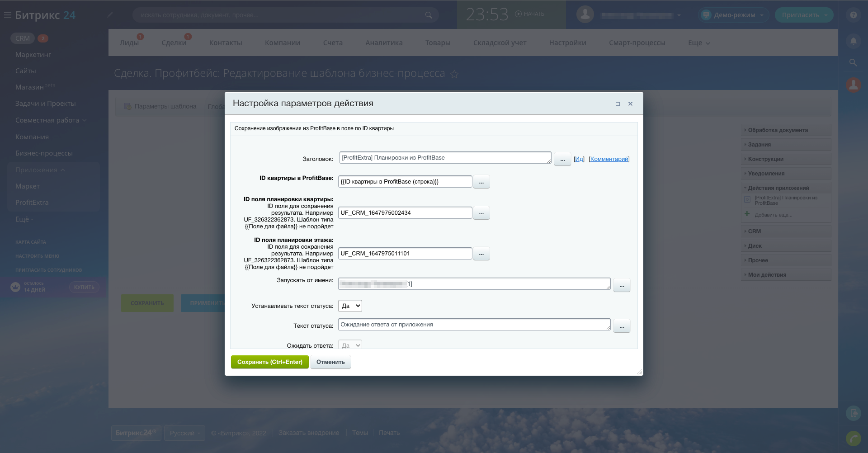Open field picker for ID поля планировки этажа
Screen dimensions: 868x453
tap(481, 254)
